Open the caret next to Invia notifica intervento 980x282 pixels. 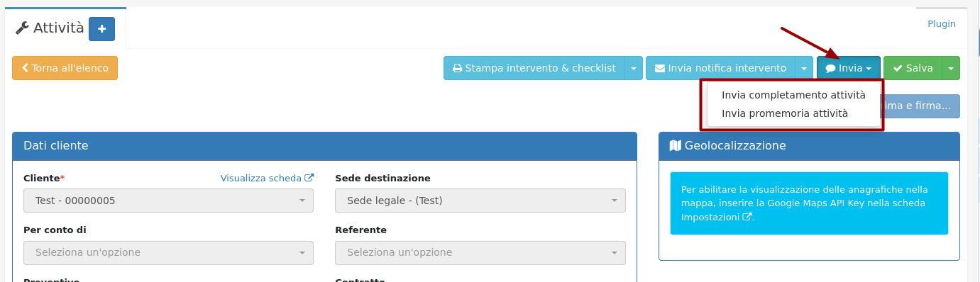pos(804,69)
